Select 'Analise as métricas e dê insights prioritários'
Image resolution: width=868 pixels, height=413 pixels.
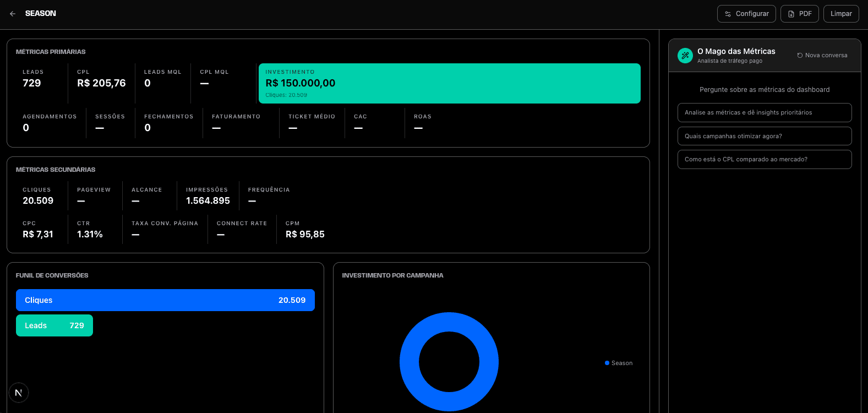[x=765, y=112]
